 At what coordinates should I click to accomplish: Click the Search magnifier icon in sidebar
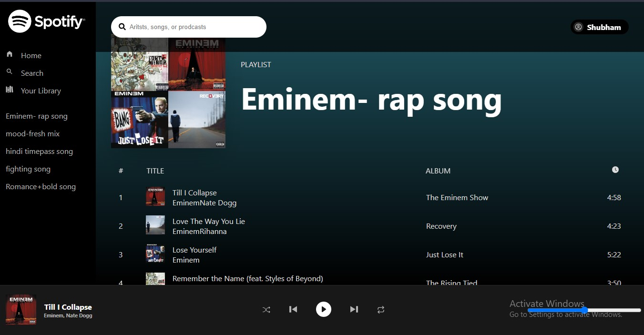click(x=10, y=72)
